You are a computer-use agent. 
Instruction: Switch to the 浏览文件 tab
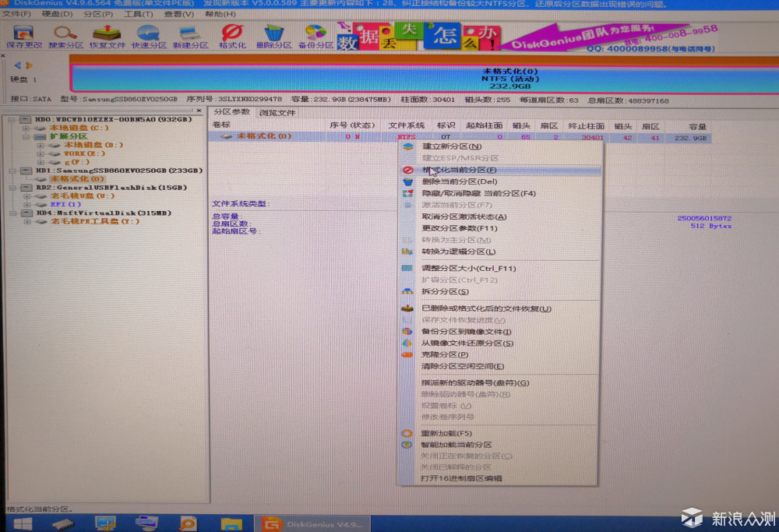coord(277,113)
